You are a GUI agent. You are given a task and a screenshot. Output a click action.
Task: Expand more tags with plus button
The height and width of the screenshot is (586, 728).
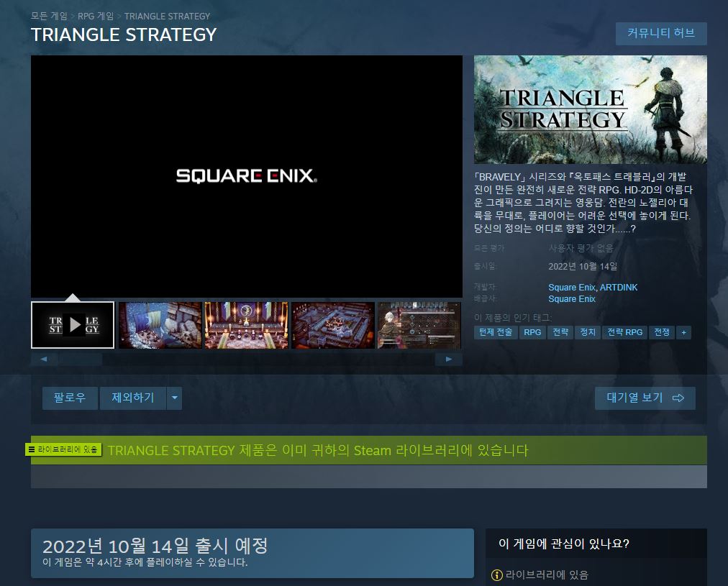683,332
